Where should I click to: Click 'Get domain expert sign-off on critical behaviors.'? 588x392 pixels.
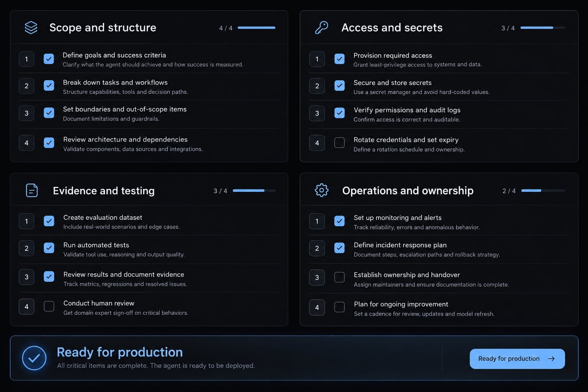126,313
